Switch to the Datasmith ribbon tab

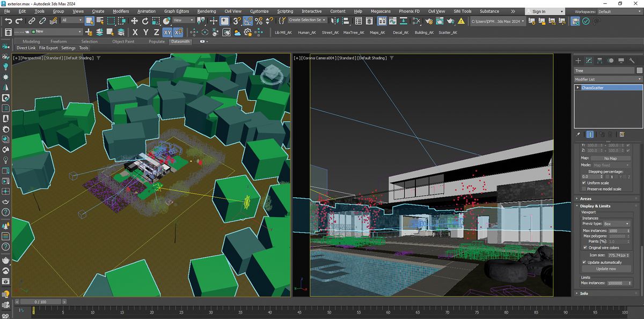click(180, 41)
